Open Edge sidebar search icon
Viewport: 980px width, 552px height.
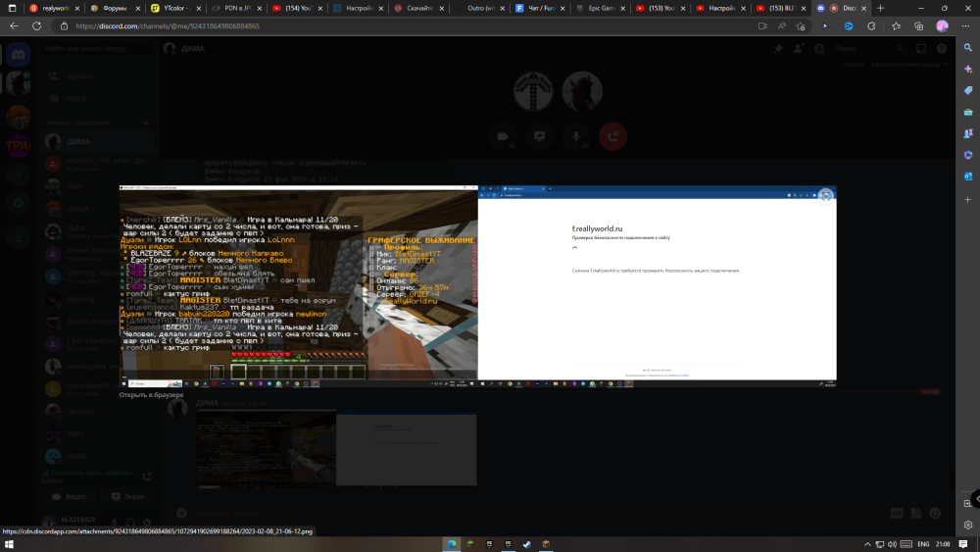click(968, 47)
